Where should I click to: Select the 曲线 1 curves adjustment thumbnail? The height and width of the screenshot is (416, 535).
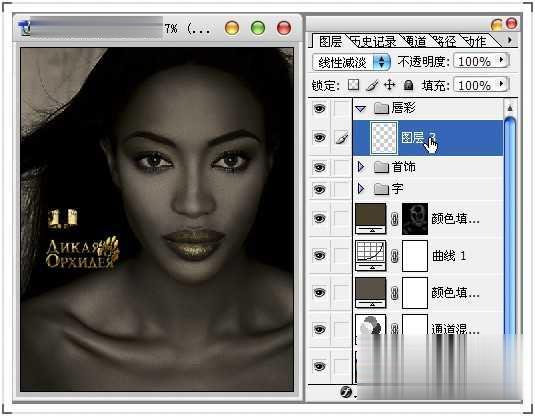(371, 256)
